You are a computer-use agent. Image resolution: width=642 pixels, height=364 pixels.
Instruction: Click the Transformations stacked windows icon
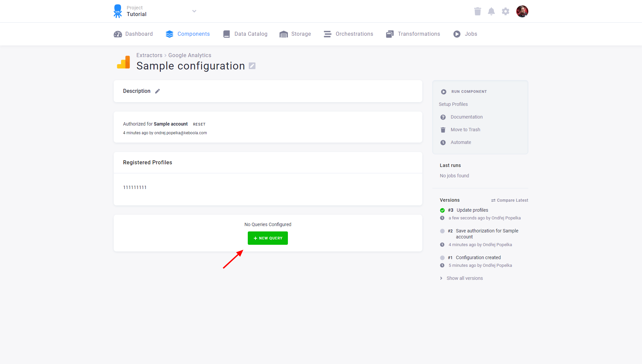[x=390, y=34]
